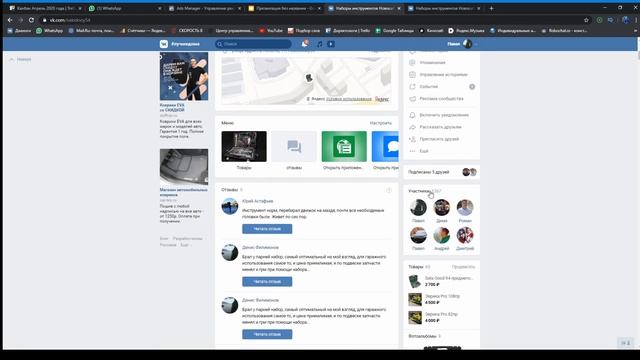The height and width of the screenshot is (360, 640).
Task: Open the YouTube bookmark
Action: (x=271, y=31)
